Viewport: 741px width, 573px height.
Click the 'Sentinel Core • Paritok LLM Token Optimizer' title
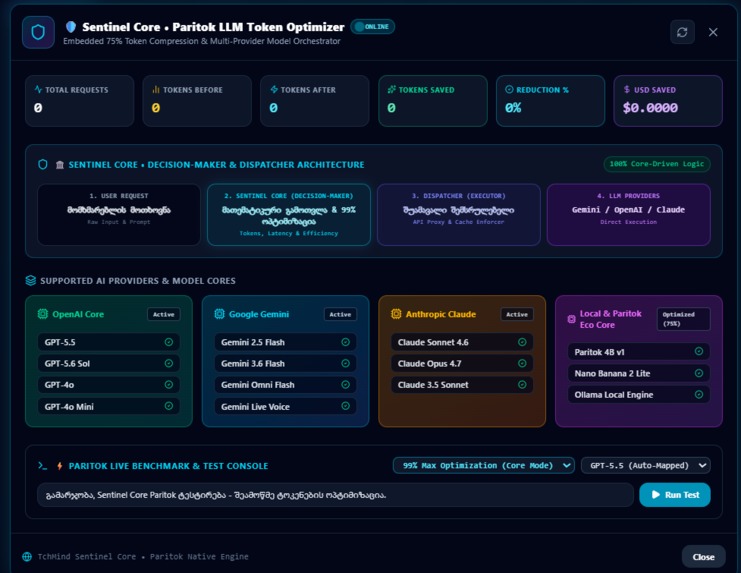pos(213,27)
